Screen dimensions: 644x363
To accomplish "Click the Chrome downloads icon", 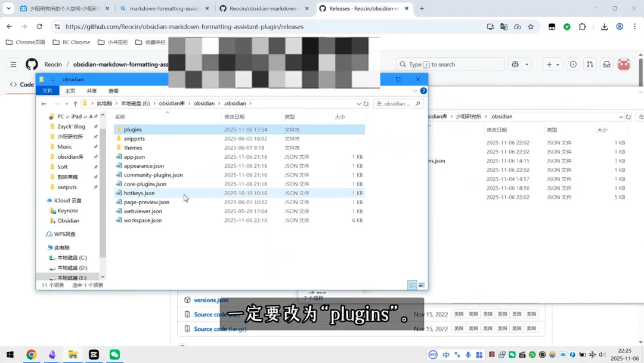I will [x=605, y=27].
